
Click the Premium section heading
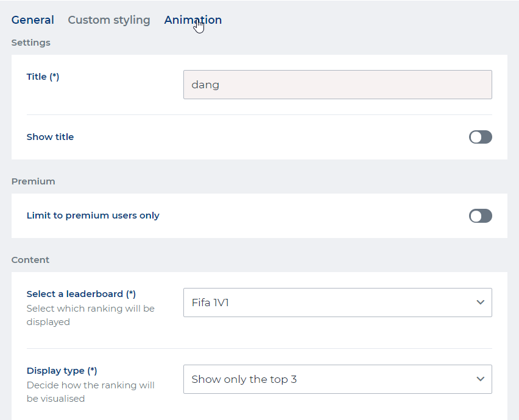33,181
